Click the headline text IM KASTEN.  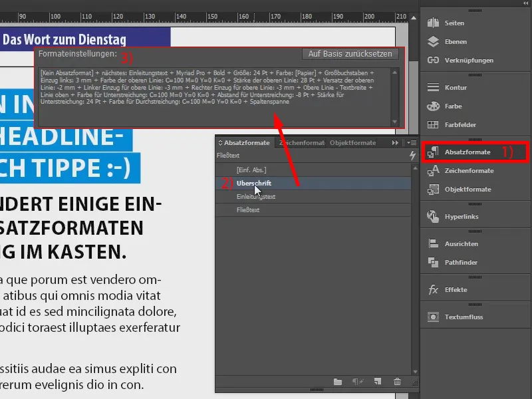(73, 251)
